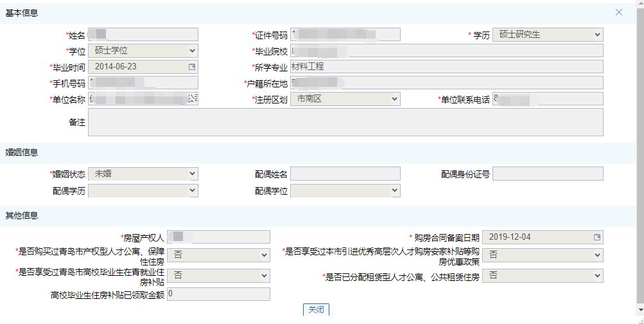Viewport: 644px width, 324px height.
Task: Click the 单位名称 input field
Action: tap(143, 99)
